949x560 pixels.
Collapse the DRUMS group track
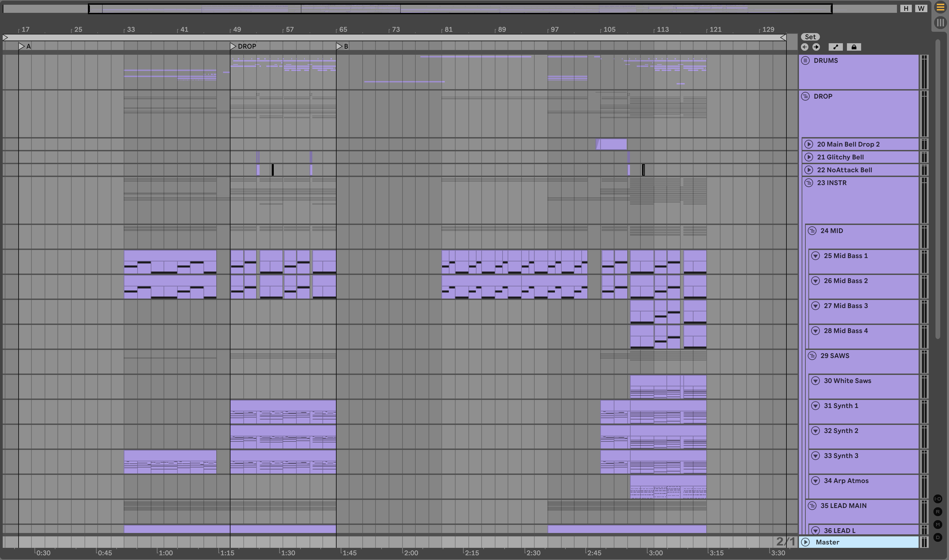pos(805,60)
